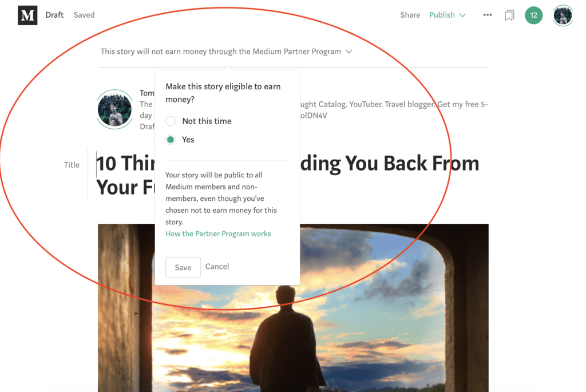The width and height of the screenshot is (586, 392).
Task: Open 'How the Partner Program works' link
Action: tap(218, 233)
